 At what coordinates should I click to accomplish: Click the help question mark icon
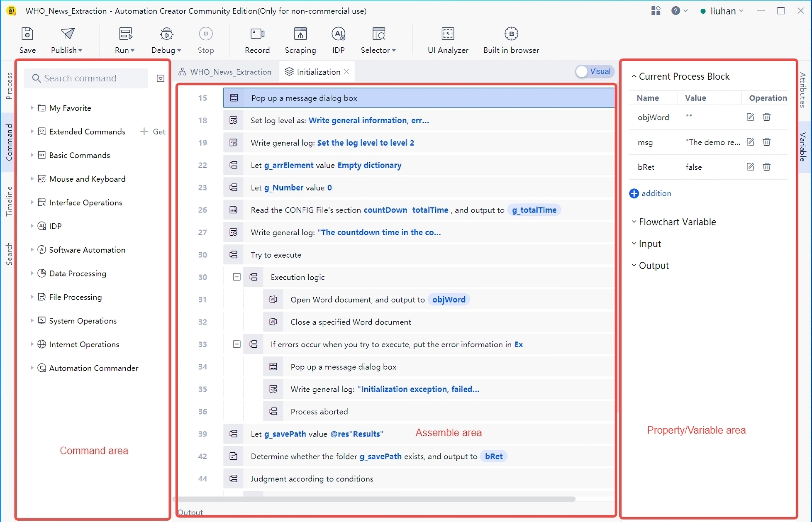676,11
